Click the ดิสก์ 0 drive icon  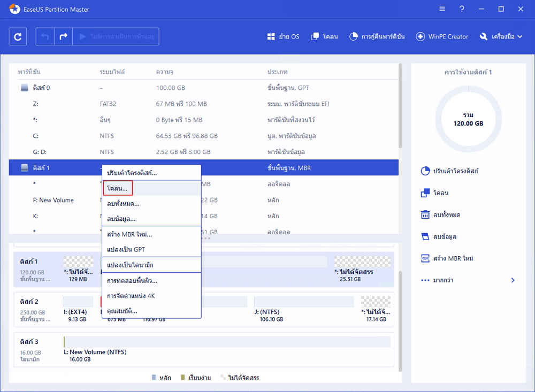point(25,88)
